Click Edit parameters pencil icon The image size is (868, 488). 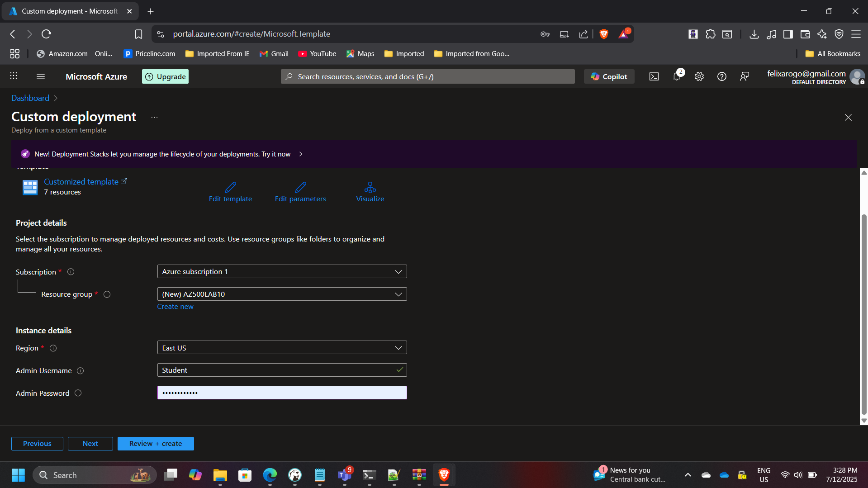pyautogui.click(x=300, y=187)
